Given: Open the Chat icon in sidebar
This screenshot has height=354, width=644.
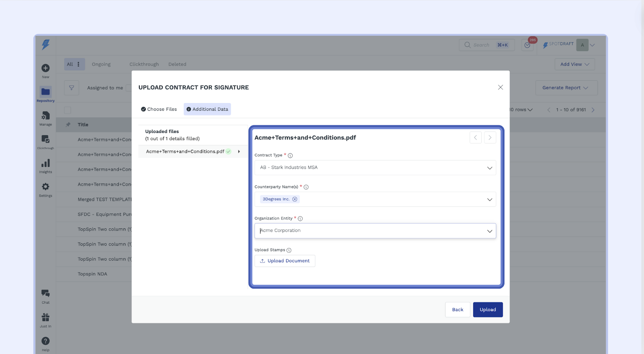Looking at the screenshot, I should pyautogui.click(x=45, y=294).
